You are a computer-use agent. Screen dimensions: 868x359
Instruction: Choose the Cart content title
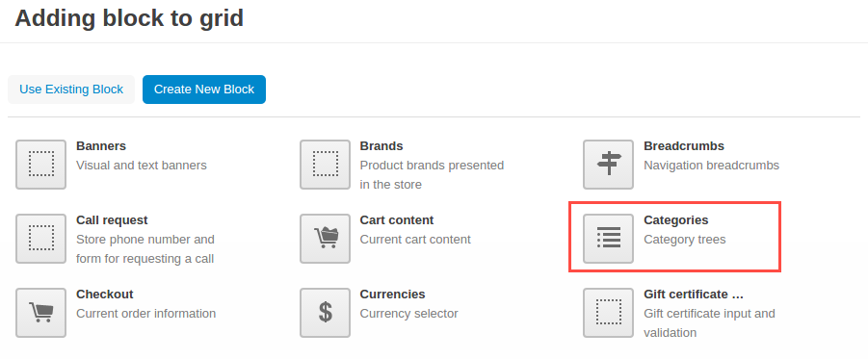pos(397,220)
